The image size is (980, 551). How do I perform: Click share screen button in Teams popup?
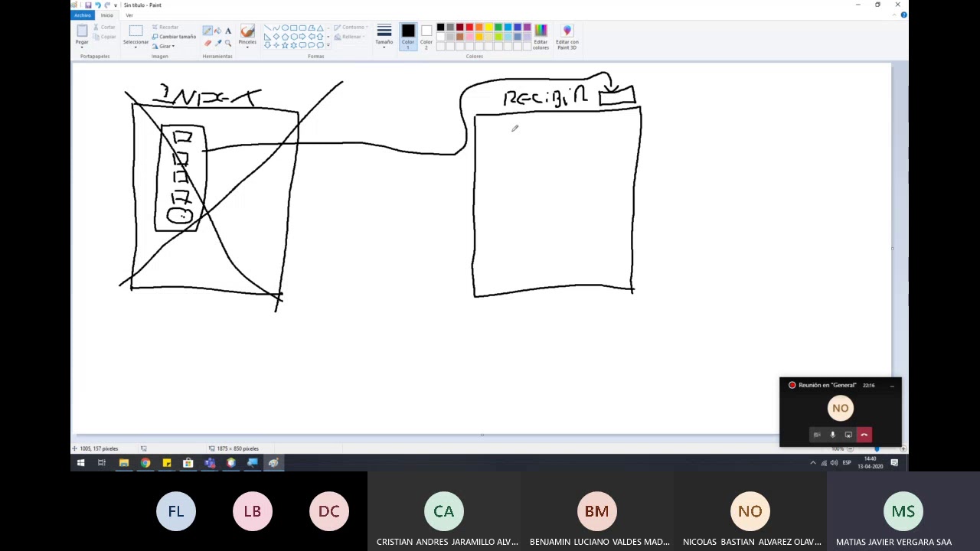pos(848,435)
